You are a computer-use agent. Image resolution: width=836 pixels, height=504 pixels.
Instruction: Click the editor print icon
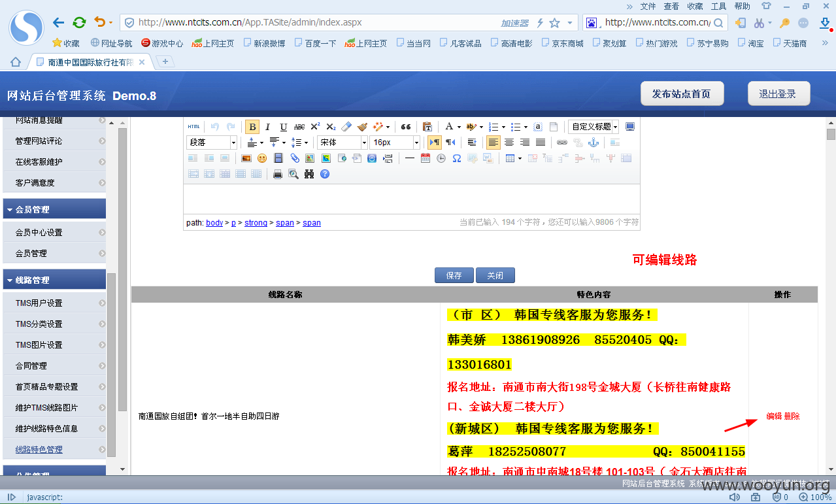[278, 174]
